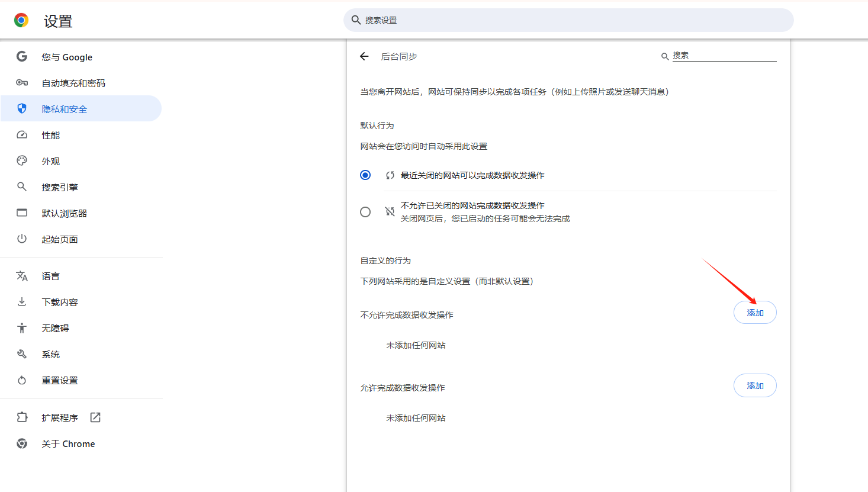Click the sync icon beside 最近关闭的网站 option

point(390,175)
